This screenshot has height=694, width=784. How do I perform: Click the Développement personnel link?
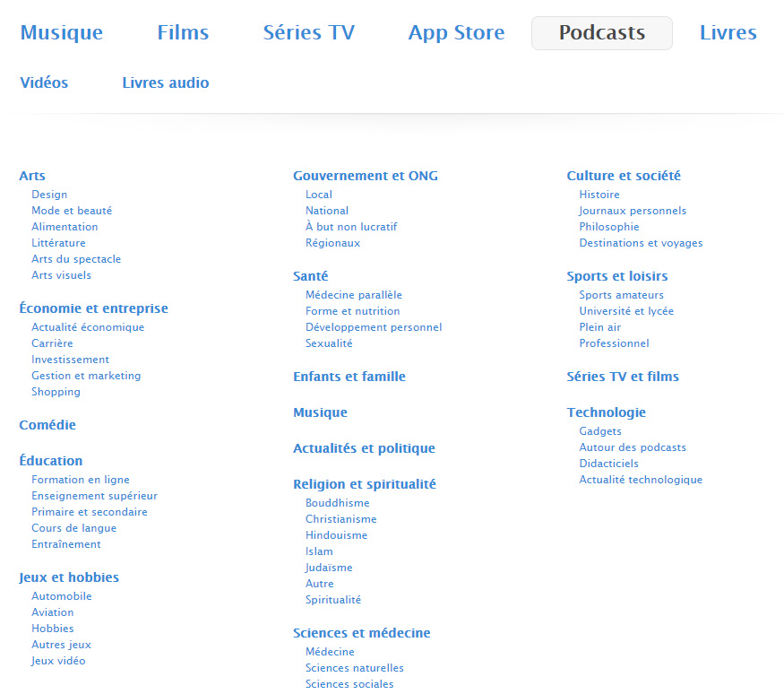click(x=373, y=327)
